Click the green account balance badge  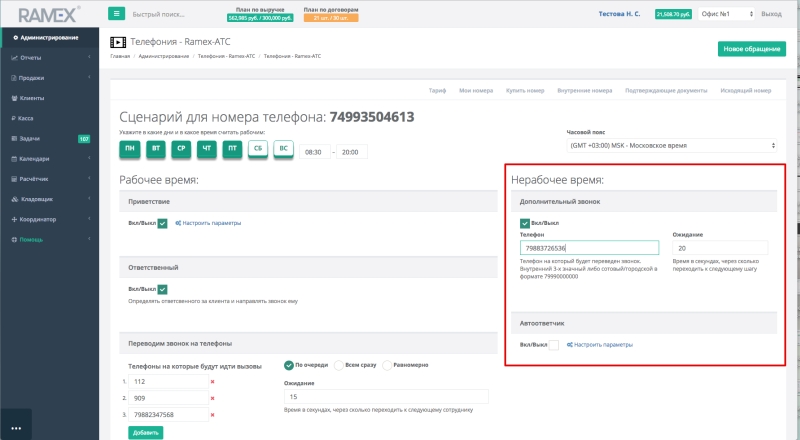[x=673, y=14]
